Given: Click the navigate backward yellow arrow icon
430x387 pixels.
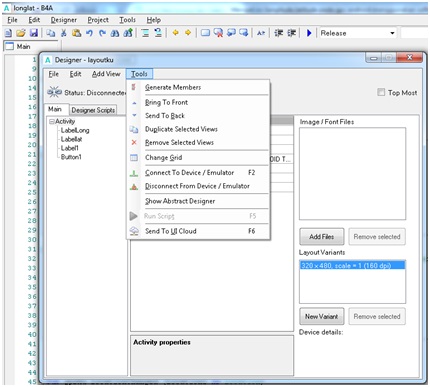Looking at the screenshot, I should (x=176, y=33).
